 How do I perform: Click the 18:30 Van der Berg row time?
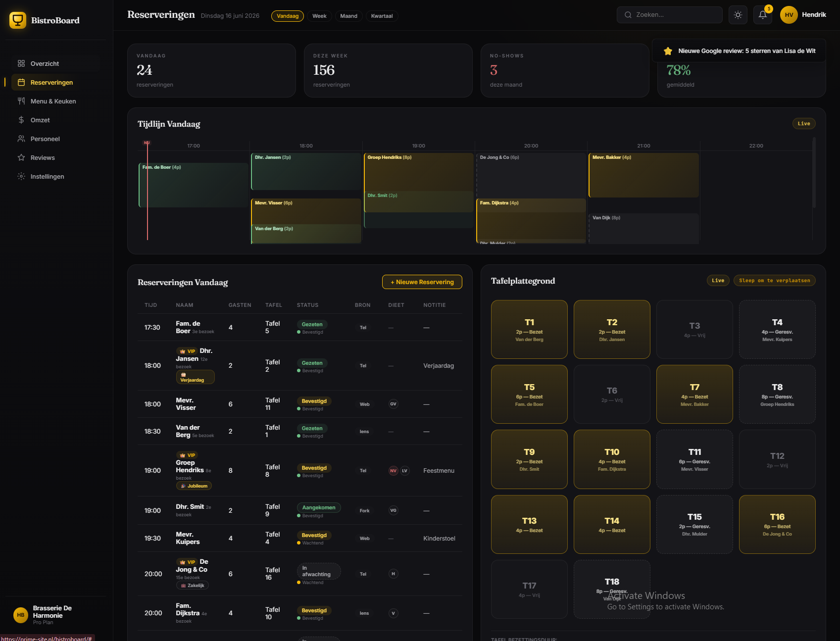(152, 432)
